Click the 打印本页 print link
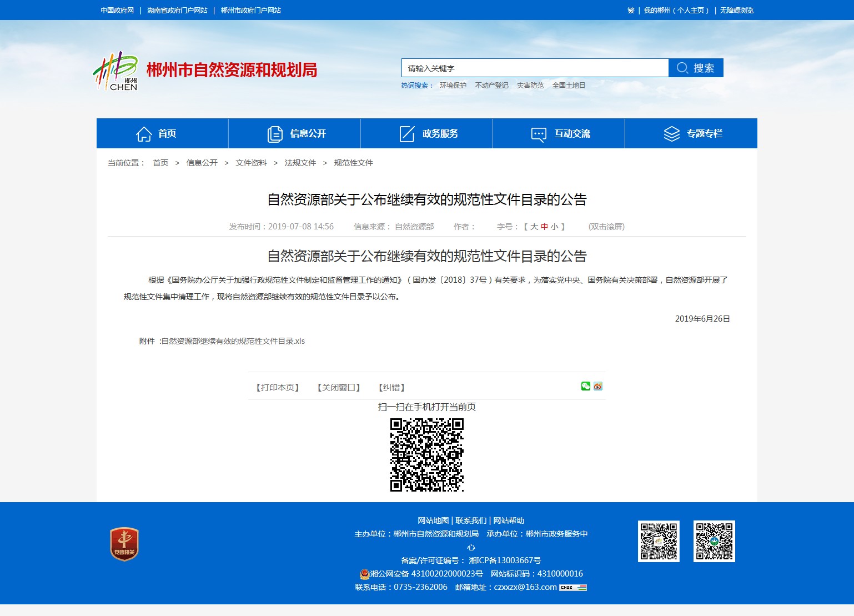This screenshot has width=854, height=616. click(278, 387)
